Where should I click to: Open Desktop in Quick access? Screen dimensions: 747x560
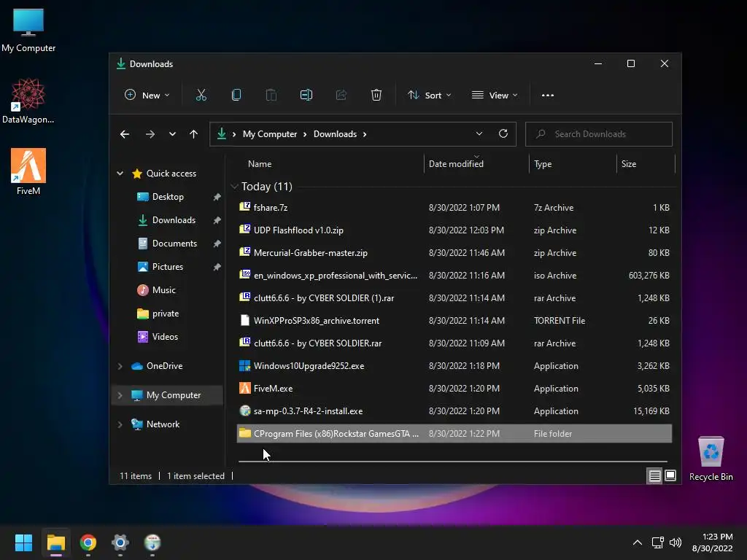168,197
